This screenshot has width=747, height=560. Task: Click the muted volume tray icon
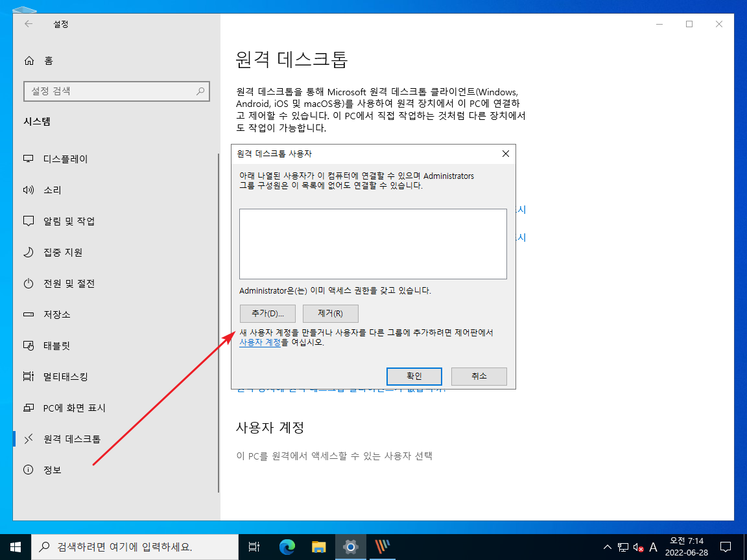(x=638, y=547)
